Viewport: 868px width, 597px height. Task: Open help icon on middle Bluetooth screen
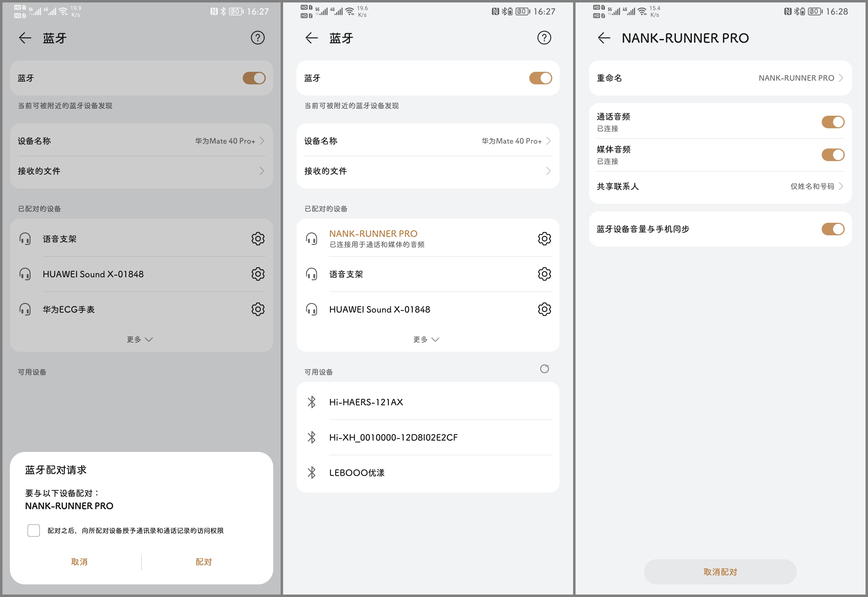click(544, 38)
